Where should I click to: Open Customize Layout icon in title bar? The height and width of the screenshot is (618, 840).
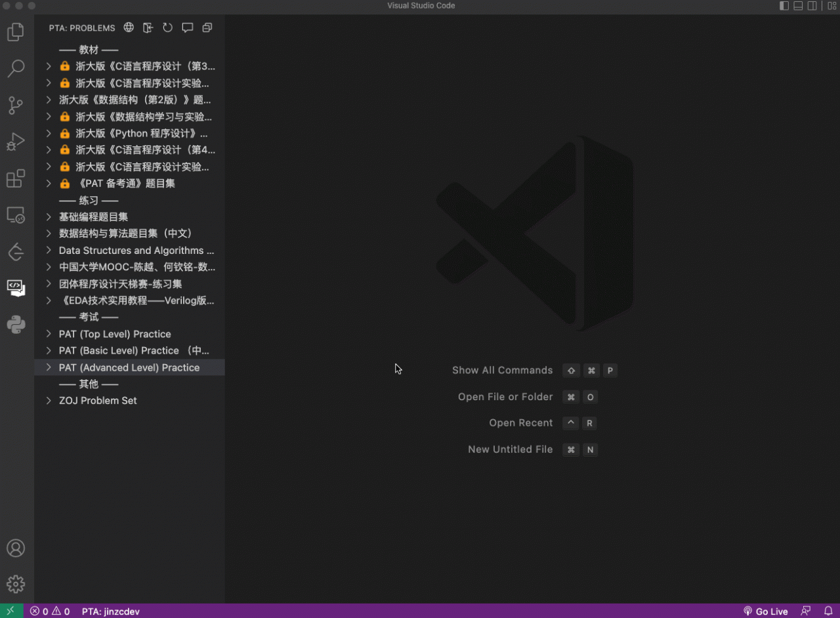pyautogui.click(x=832, y=6)
